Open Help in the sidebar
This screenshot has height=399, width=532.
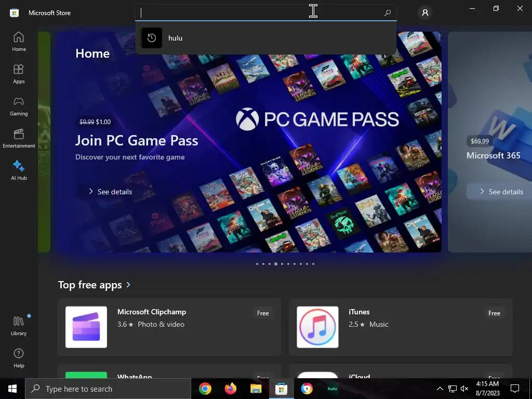click(x=19, y=358)
